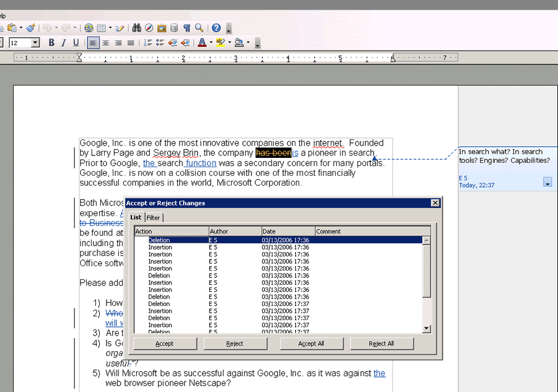Open Find & Replace binoculars icon

coord(137,28)
